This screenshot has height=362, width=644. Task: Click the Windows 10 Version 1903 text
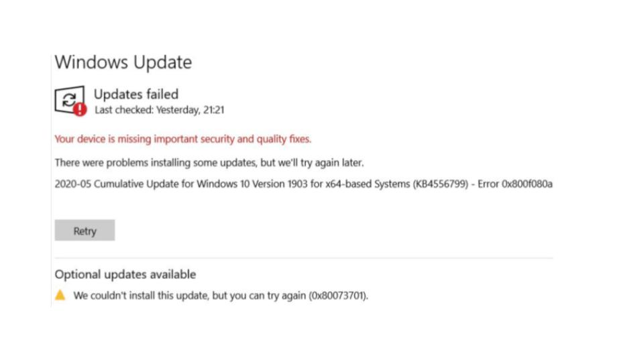(x=252, y=184)
